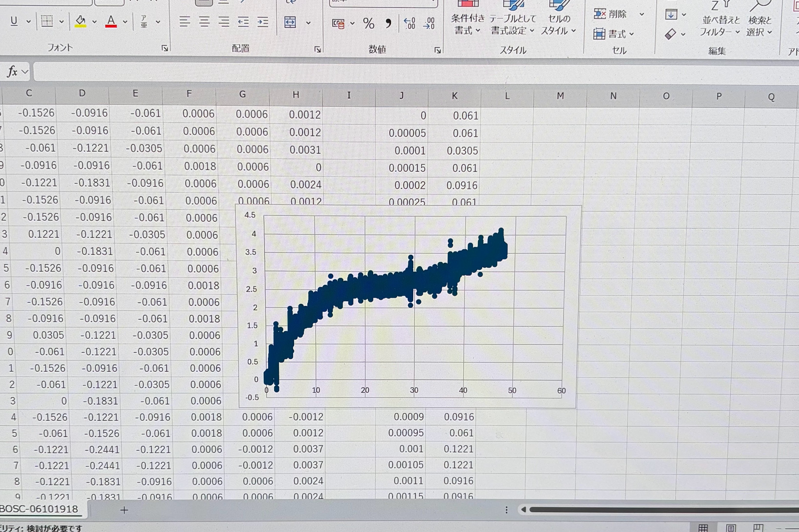Click the clear eraser icon
The height and width of the screenshot is (532, 799).
[670, 34]
